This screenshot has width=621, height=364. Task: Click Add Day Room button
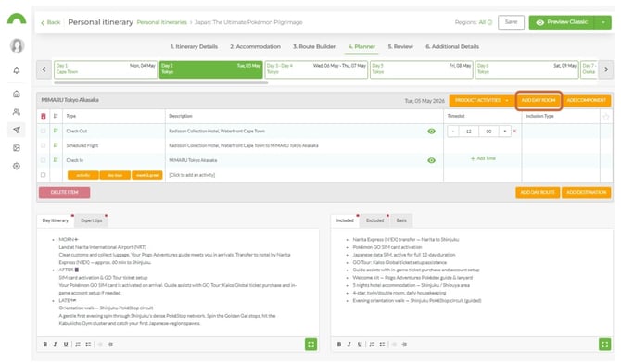539,101
